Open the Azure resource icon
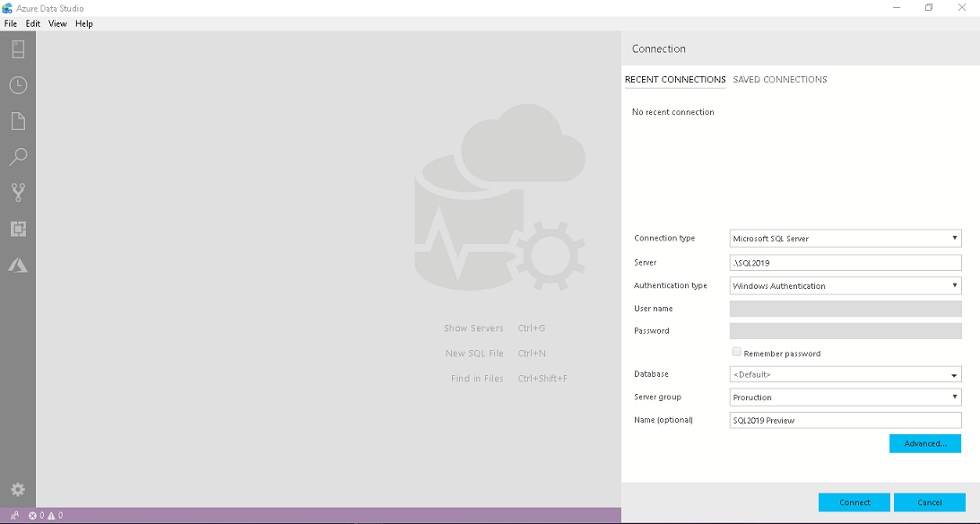Image resolution: width=980 pixels, height=524 pixels. (18, 265)
